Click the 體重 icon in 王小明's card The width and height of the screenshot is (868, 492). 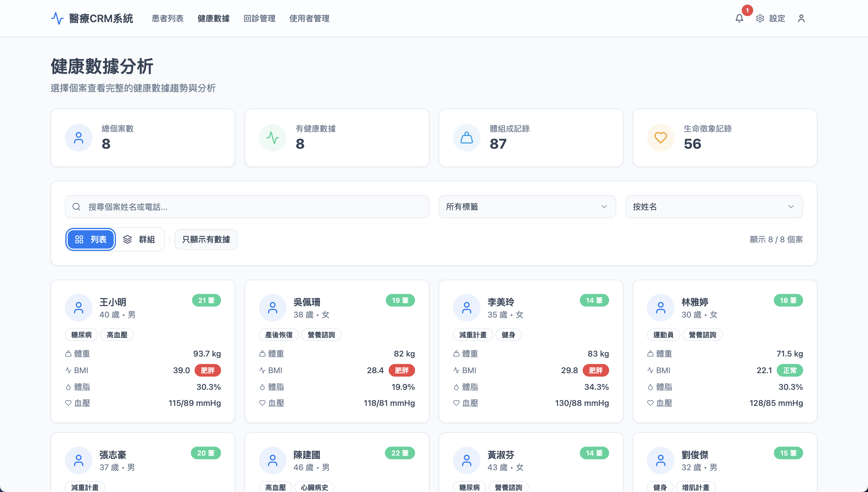tap(68, 354)
